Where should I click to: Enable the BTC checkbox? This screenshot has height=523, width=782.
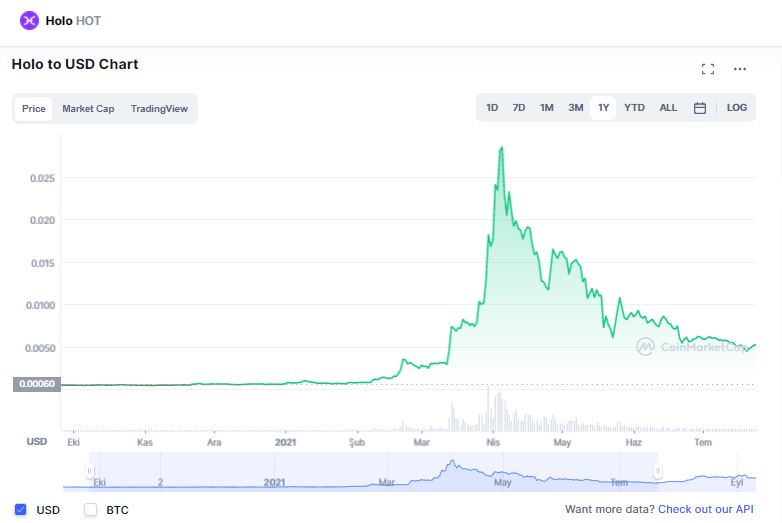[x=90, y=510]
